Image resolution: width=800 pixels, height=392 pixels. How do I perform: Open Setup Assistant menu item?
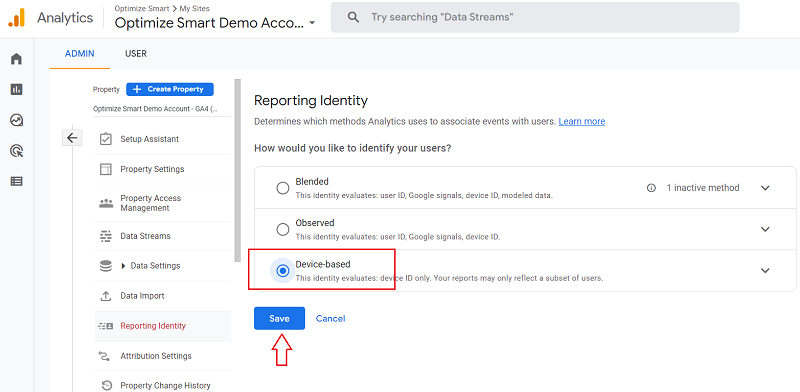[149, 139]
